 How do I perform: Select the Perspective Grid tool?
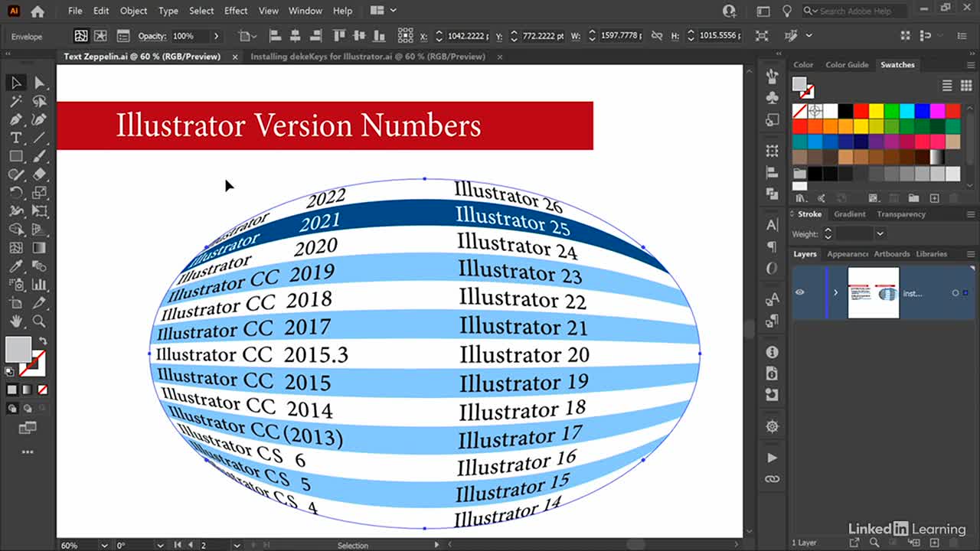[x=39, y=230]
